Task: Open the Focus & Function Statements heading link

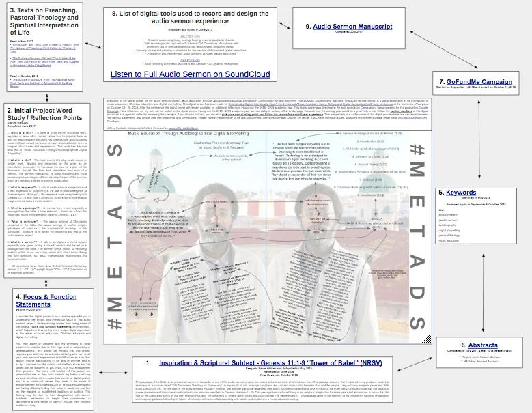Action: (46, 300)
